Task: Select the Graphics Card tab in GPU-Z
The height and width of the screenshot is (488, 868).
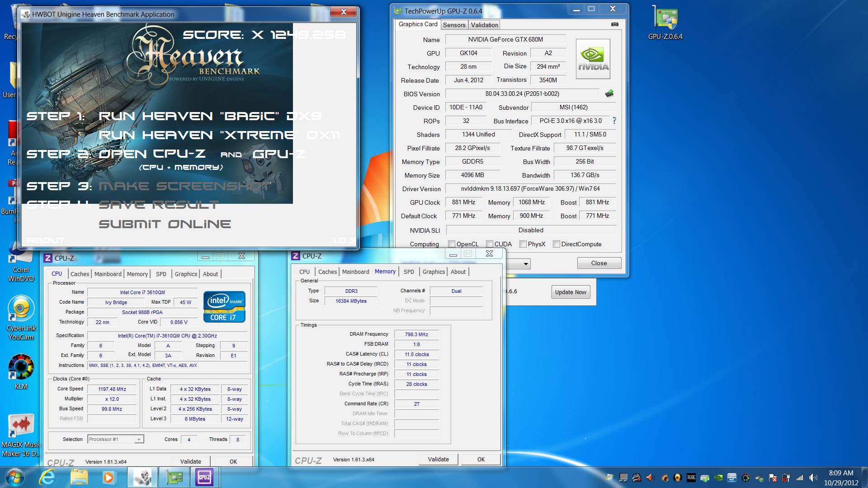Action: coord(418,24)
